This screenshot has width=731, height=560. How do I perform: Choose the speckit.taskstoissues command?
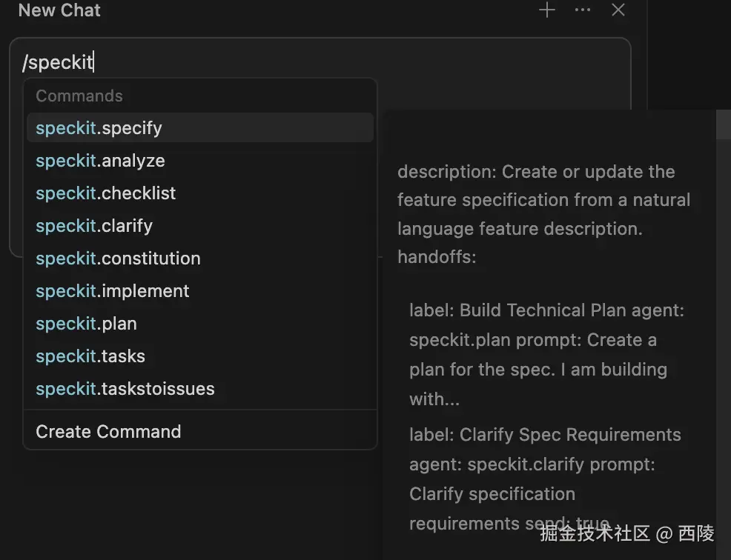coord(125,389)
